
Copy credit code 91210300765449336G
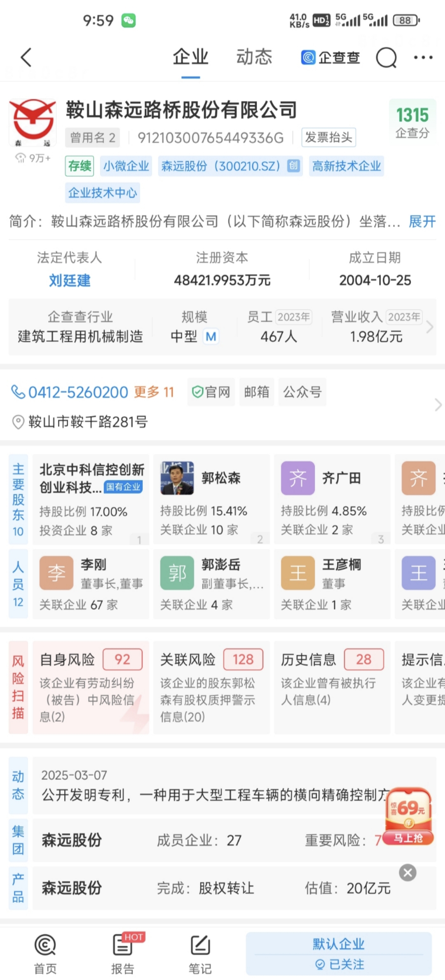[211, 138]
